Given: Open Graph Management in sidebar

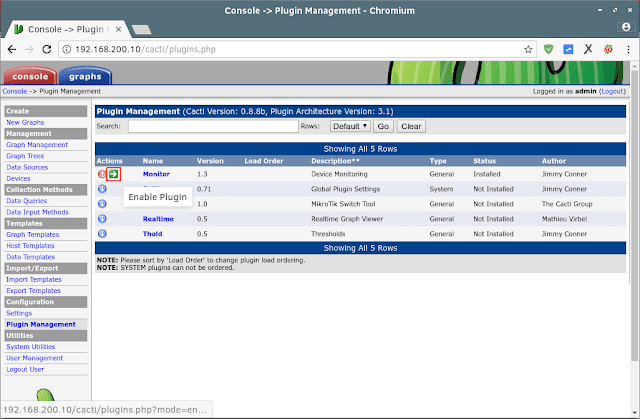Looking at the screenshot, I should 37,145.
